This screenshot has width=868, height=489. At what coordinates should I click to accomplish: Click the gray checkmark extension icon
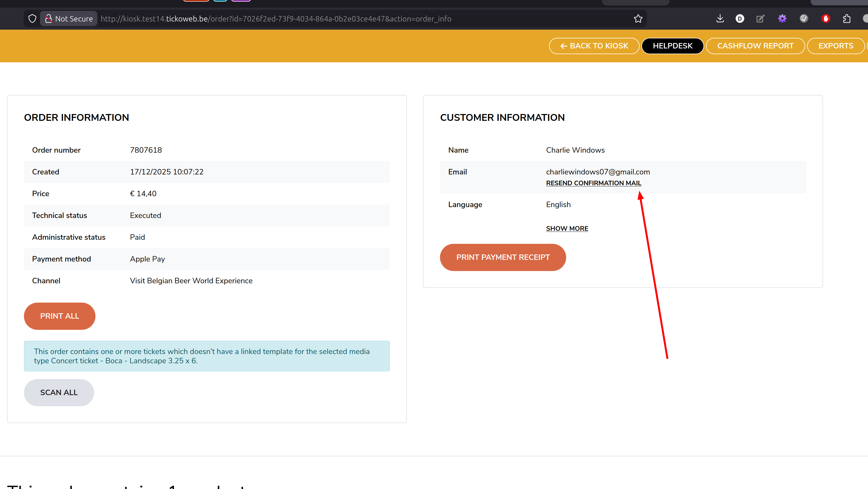click(804, 19)
